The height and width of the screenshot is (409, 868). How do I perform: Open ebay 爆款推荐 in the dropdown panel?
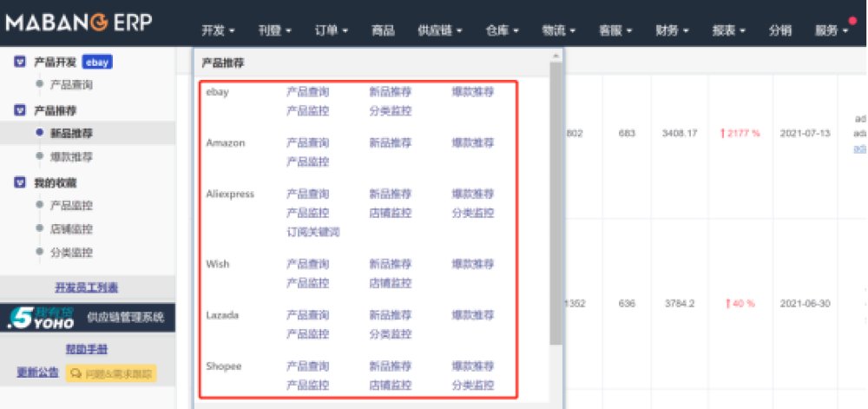pos(473,92)
